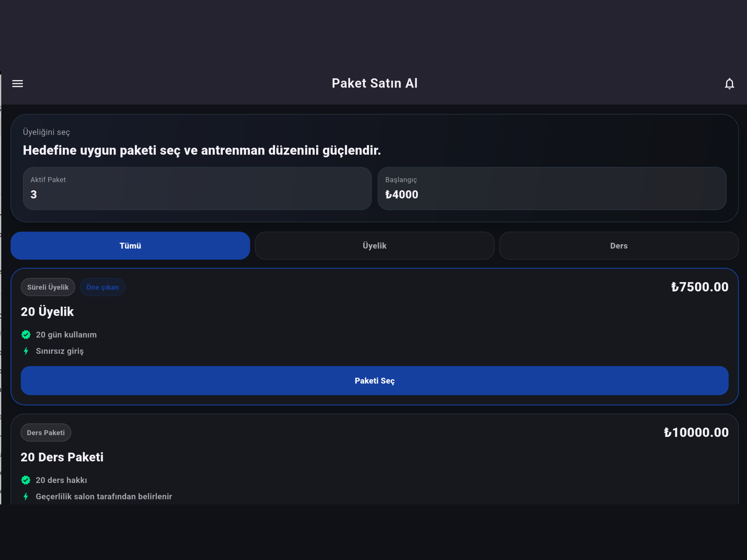Viewport: 747px width, 560px height.
Task: Click green verified badge beside 20 gün kullanım
Action: tap(26, 335)
